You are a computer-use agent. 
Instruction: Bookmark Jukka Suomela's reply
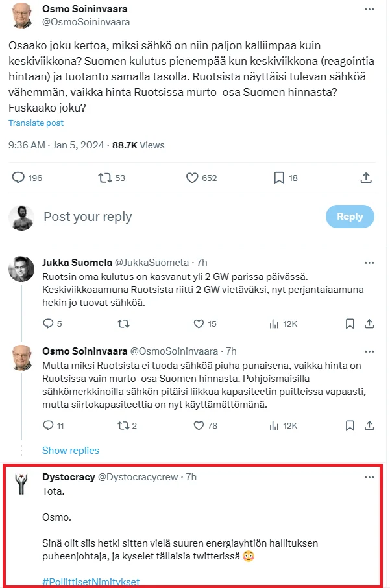pyautogui.click(x=350, y=323)
